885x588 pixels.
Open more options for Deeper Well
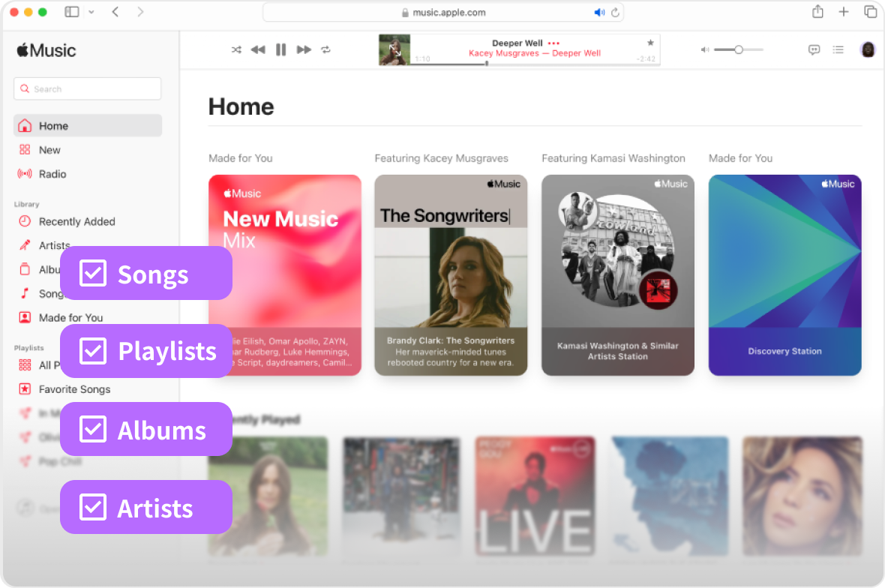point(555,43)
